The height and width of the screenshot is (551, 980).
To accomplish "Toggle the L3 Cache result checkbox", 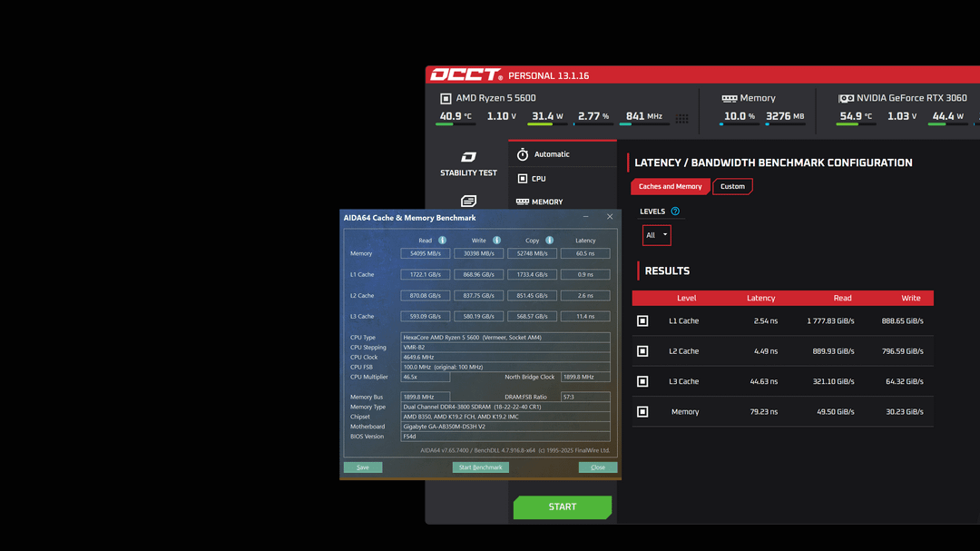I will pos(642,381).
